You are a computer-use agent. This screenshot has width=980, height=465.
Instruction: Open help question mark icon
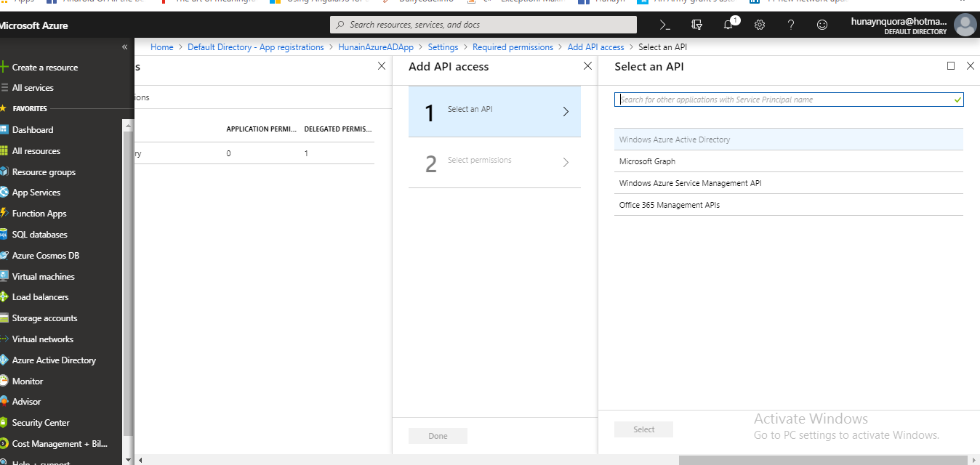(791, 25)
